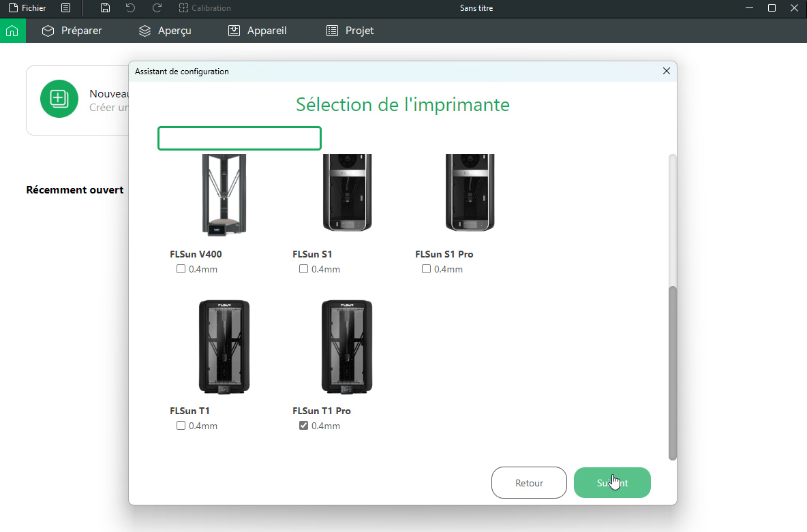
Task: Click the FLSun S1 Pro label
Action: pos(444,254)
